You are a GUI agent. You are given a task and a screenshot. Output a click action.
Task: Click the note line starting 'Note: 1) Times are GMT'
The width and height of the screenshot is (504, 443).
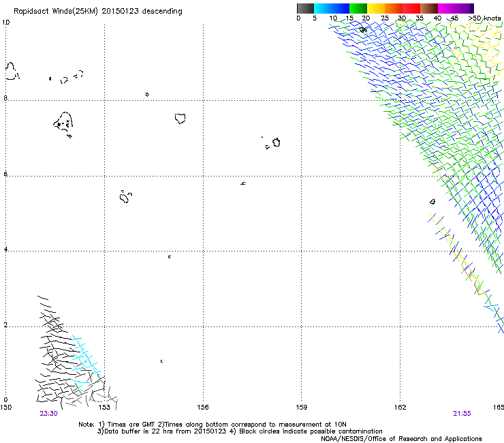(x=212, y=425)
